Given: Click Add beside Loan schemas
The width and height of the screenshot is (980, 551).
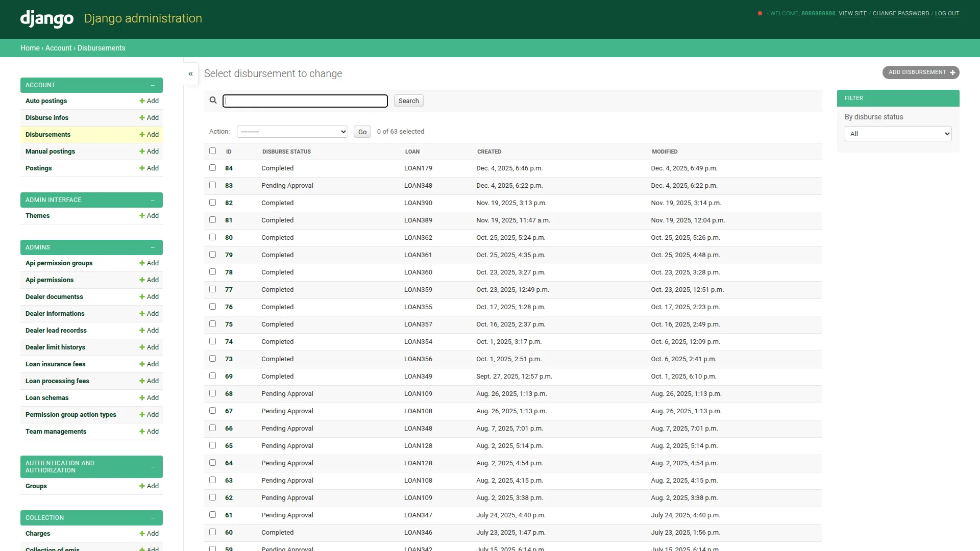Looking at the screenshot, I should [149, 398].
